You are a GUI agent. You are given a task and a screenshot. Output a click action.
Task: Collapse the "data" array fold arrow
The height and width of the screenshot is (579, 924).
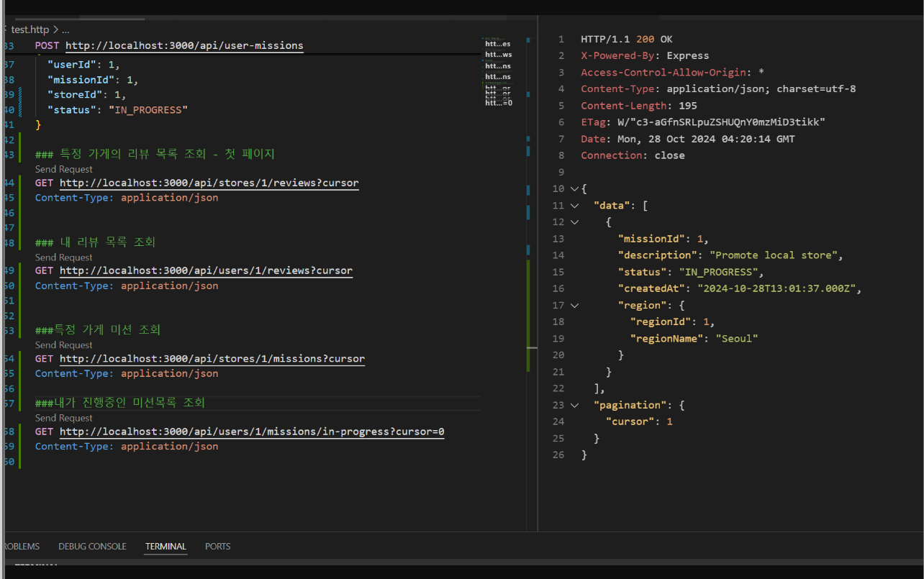(x=574, y=206)
